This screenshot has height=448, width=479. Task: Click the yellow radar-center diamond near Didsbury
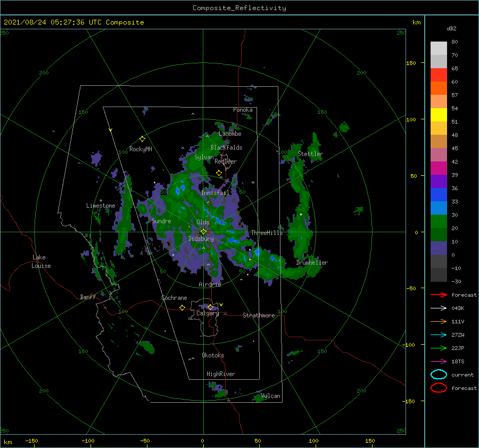203,232
